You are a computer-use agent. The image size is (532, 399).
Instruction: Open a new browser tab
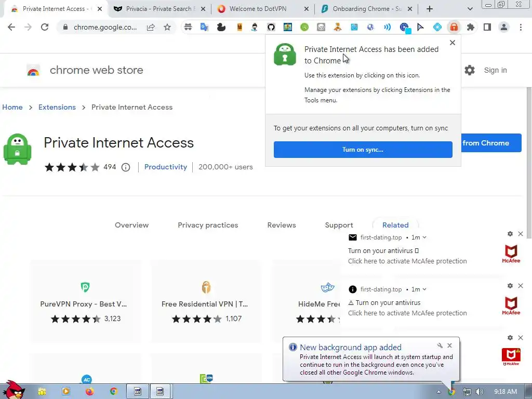pyautogui.click(x=430, y=9)
